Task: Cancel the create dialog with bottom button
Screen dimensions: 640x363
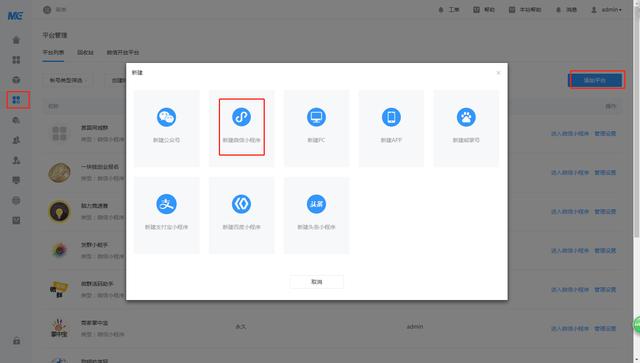Action: [x=317, y=282]
